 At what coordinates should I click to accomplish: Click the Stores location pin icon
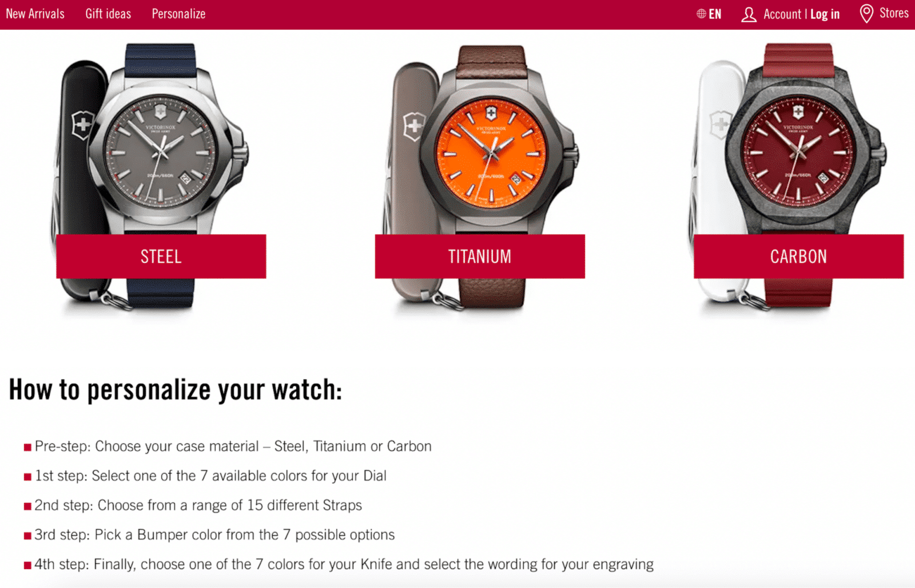[866, 13]
